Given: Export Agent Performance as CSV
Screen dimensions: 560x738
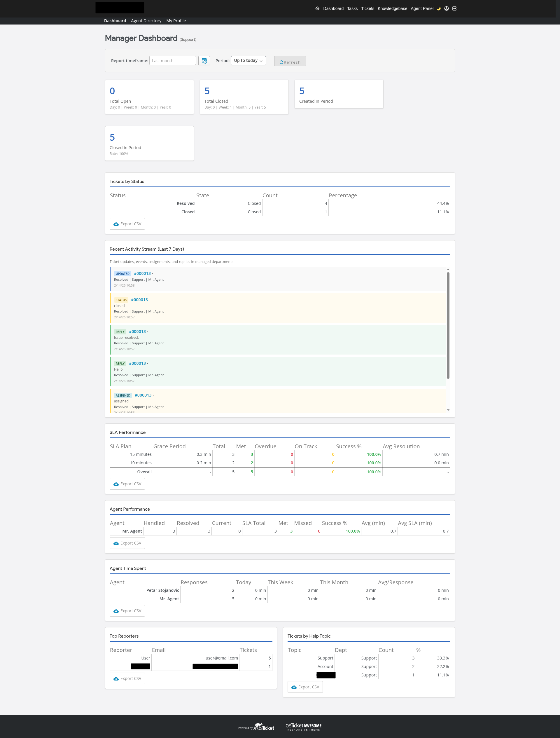Looking at the screenshot, I should (127, 543).
